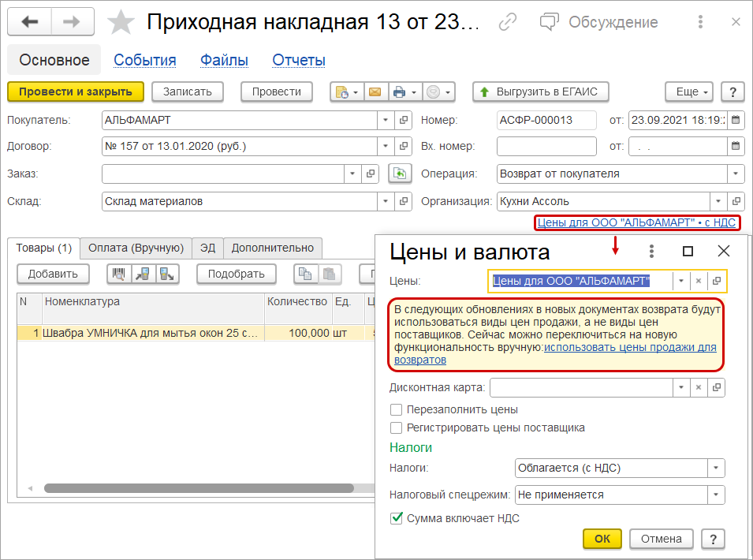753x560 pixels.
Task: Switch to Файлы tab
Action: point(224,60)
